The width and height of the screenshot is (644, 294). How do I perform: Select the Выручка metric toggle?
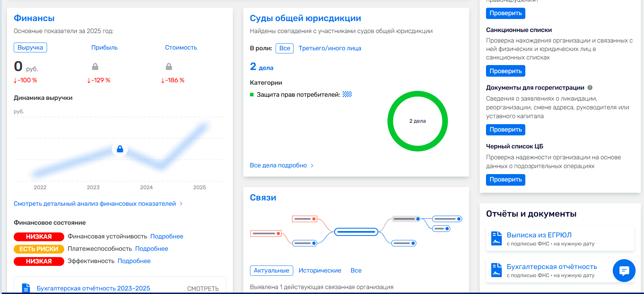pos(30,47)
